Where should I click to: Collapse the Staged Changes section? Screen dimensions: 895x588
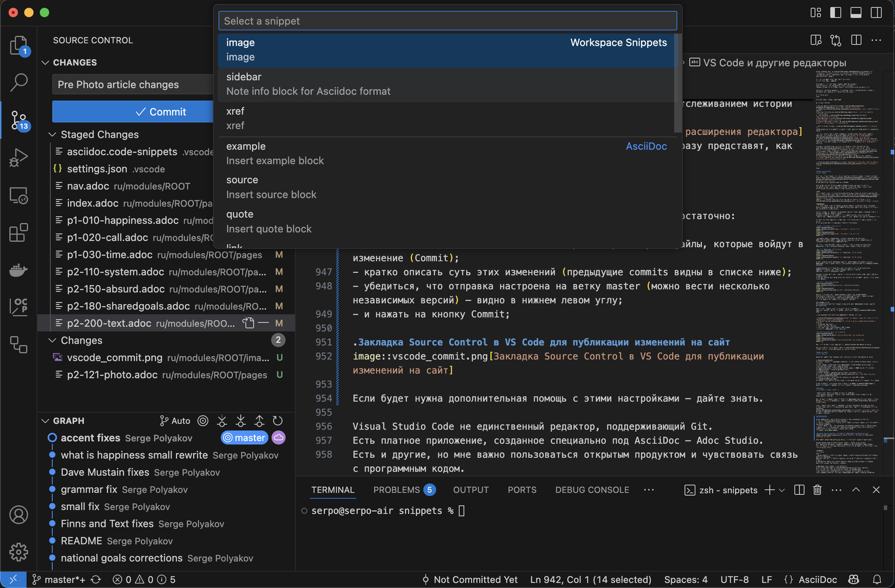pyautogui.click(x=52, y=134)
